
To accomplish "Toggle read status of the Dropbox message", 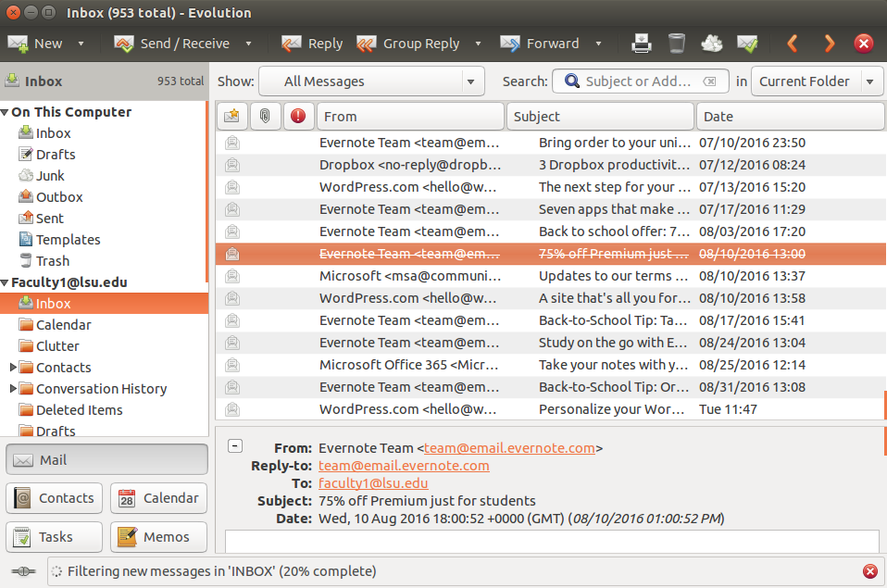I will 231,165.
